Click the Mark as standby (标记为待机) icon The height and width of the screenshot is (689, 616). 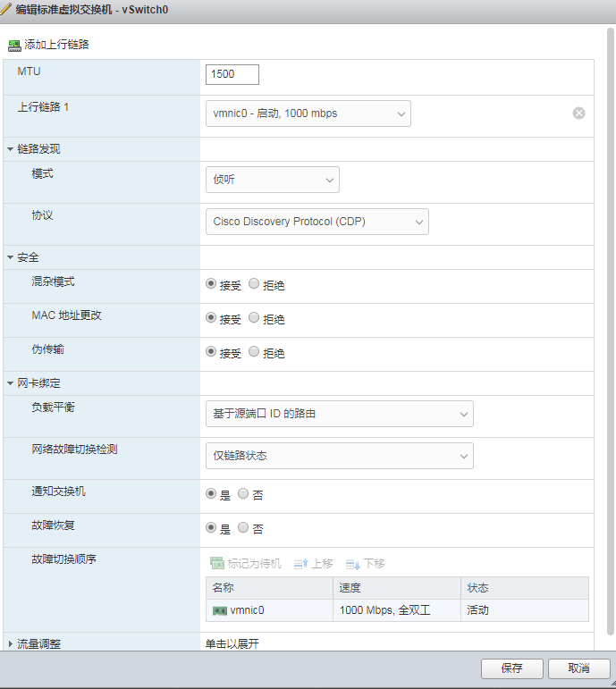pyautogui.click(x=216, y=563)
